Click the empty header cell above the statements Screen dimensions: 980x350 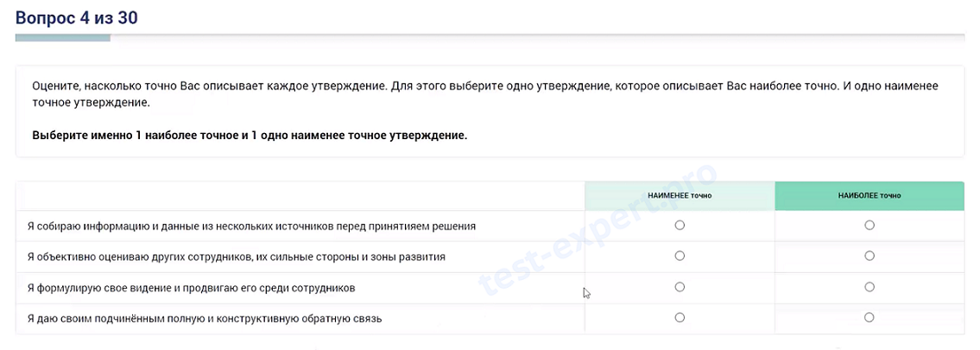(x=300, y=195)
